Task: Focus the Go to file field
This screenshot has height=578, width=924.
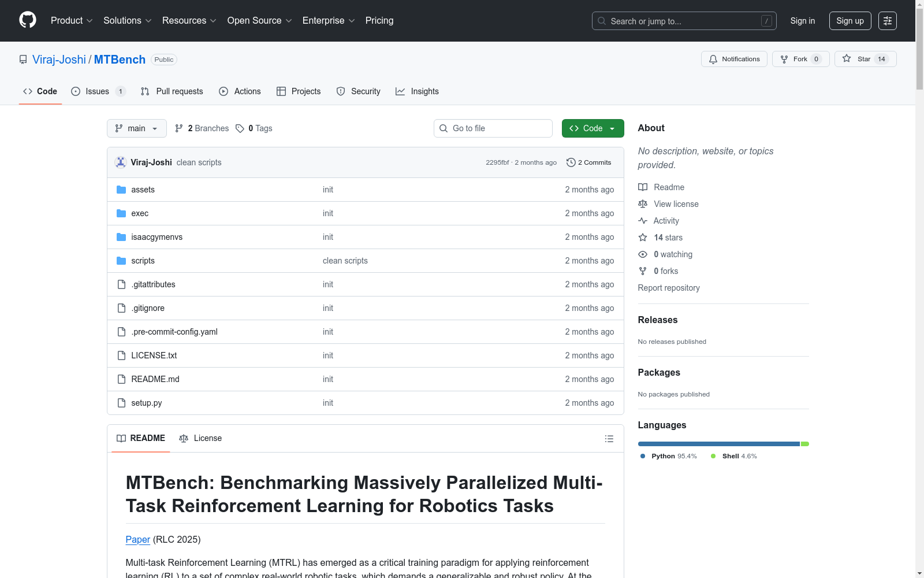Action: [x=493, y=128]
